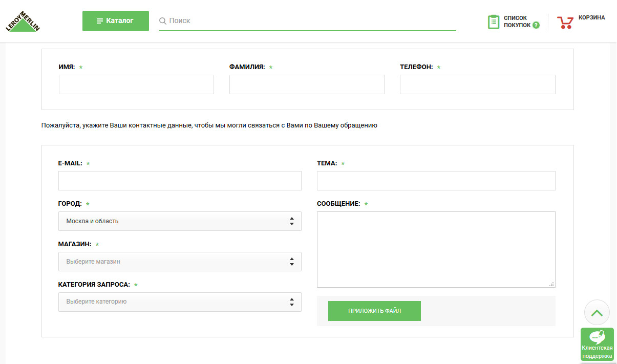617x364 pixels.
Task: Open the Каталог menu
Action: (x=115, y=21)
